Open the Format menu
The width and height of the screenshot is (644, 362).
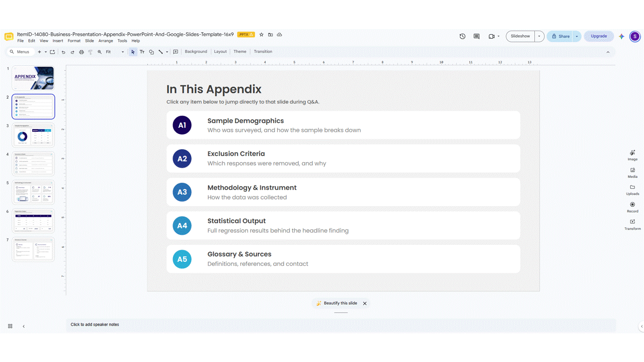tap(74, 41)
